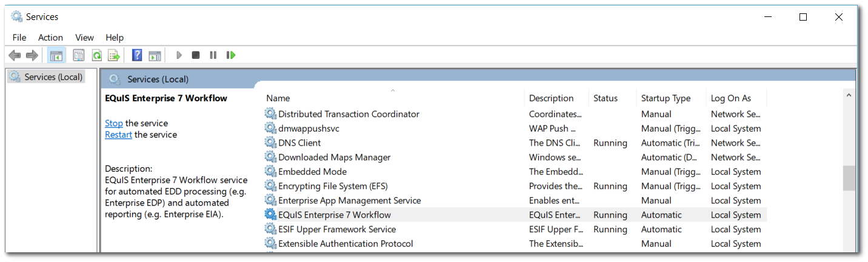This screenshot has width=868, height=262.
Task: Click the Stop the service link
Action: 114,123
